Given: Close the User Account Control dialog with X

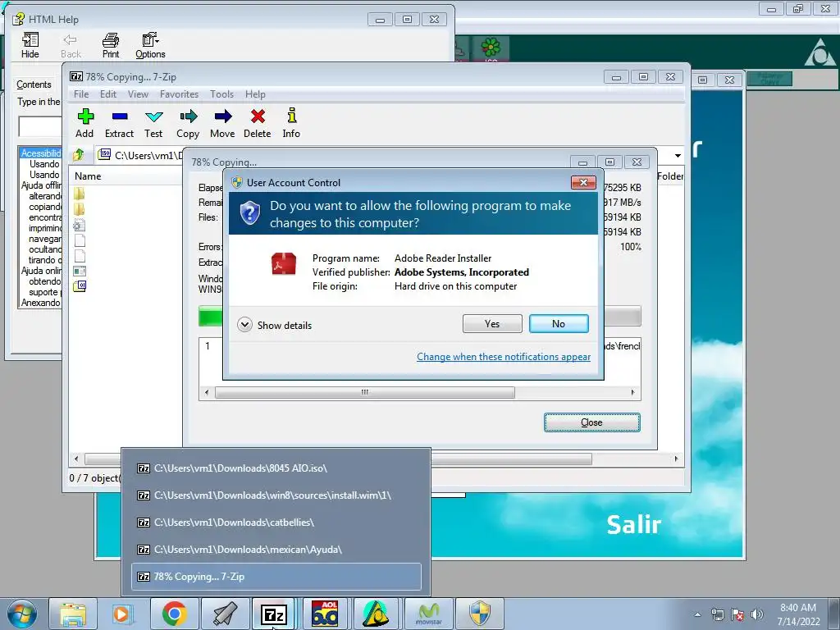Looking at the screenshot, I should 583,183.
